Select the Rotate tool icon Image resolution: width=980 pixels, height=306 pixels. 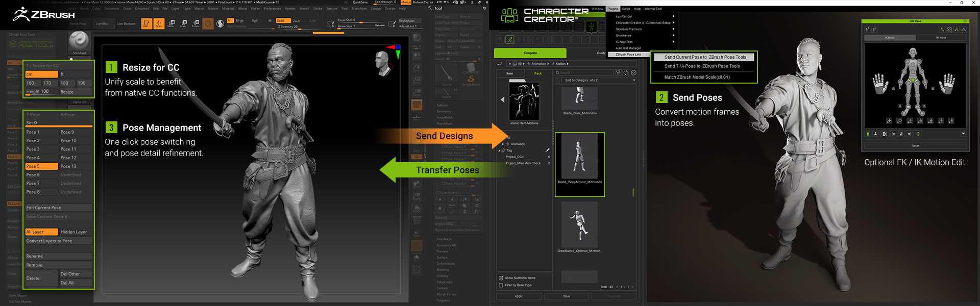[x=195, y=23]
